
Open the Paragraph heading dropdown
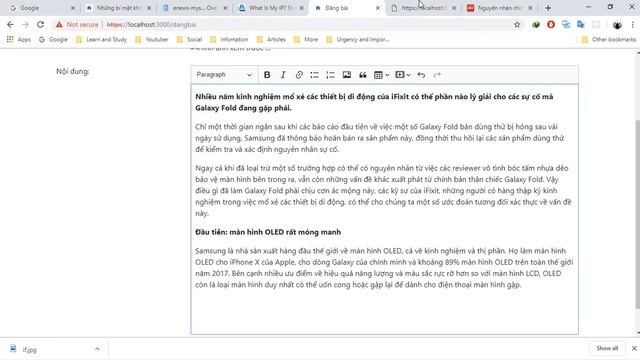pos(224,75)
